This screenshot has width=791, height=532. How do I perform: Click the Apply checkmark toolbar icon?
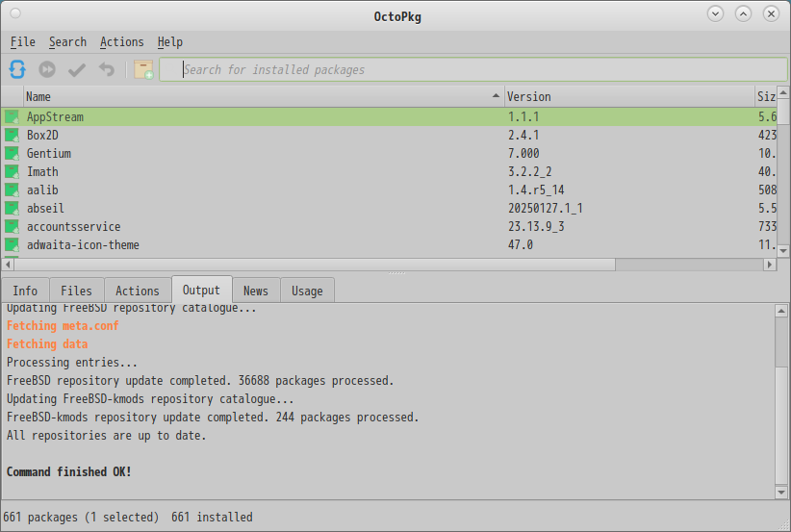(x=77, y=69)
